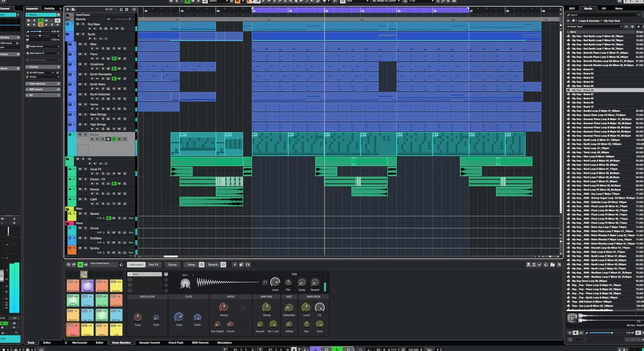
Task: Open the Visibility tab
Action: (x=49, y=8)
